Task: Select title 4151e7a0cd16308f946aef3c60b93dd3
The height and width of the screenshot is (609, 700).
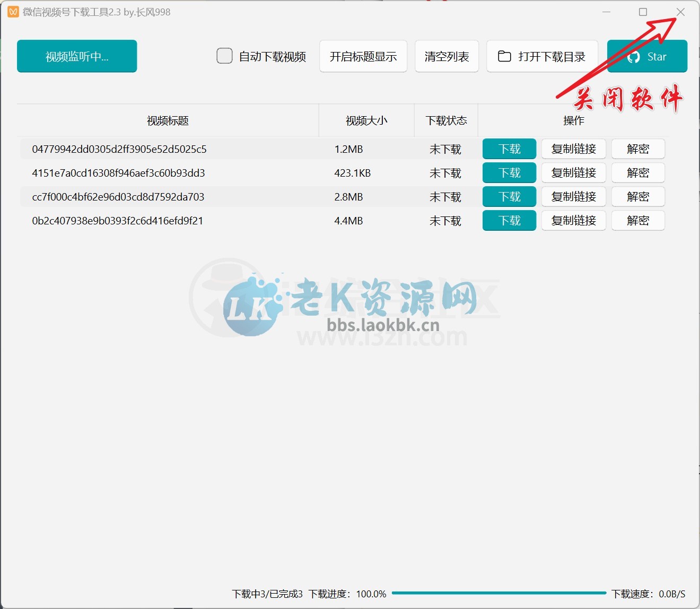Action: 118,173
